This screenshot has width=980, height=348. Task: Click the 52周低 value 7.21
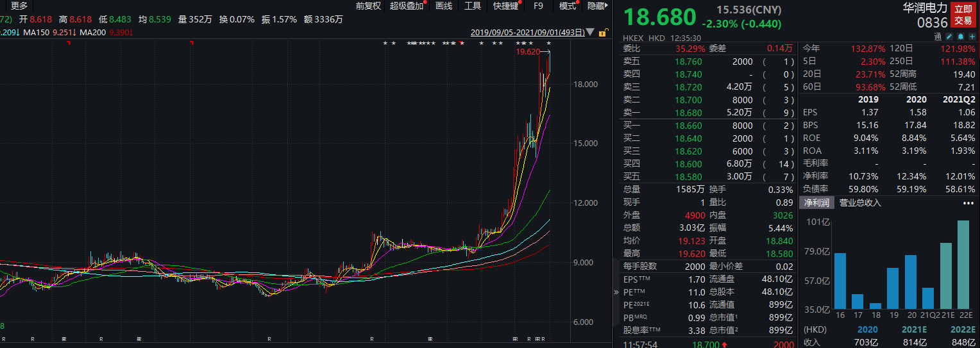pyautogui.click(x=967, y=87)
